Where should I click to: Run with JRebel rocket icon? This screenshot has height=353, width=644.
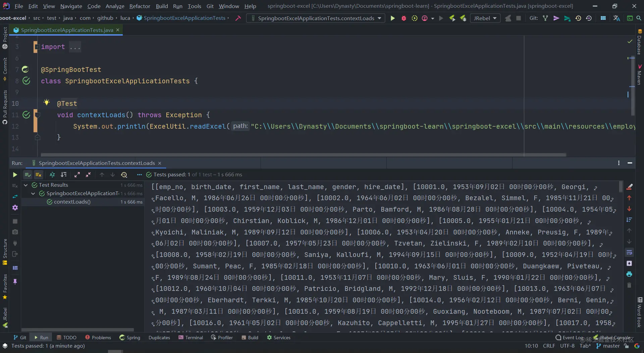[452, 18]
